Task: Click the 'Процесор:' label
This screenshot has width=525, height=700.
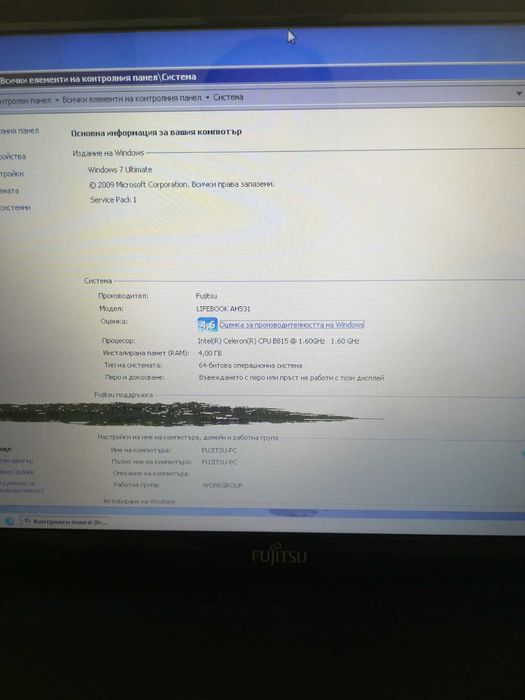Action: pos(118,341)
